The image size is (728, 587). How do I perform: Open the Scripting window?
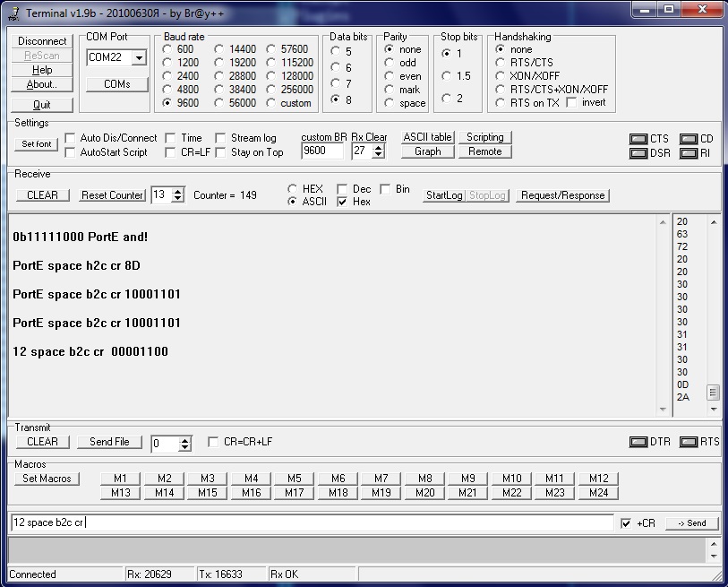click(485, 137)
